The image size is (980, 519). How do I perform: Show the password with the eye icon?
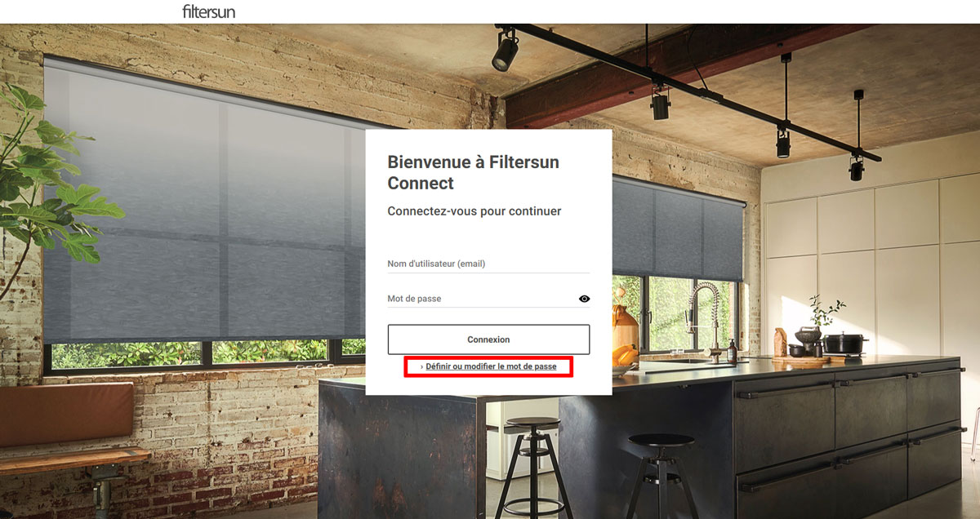(x=584, y=299)
